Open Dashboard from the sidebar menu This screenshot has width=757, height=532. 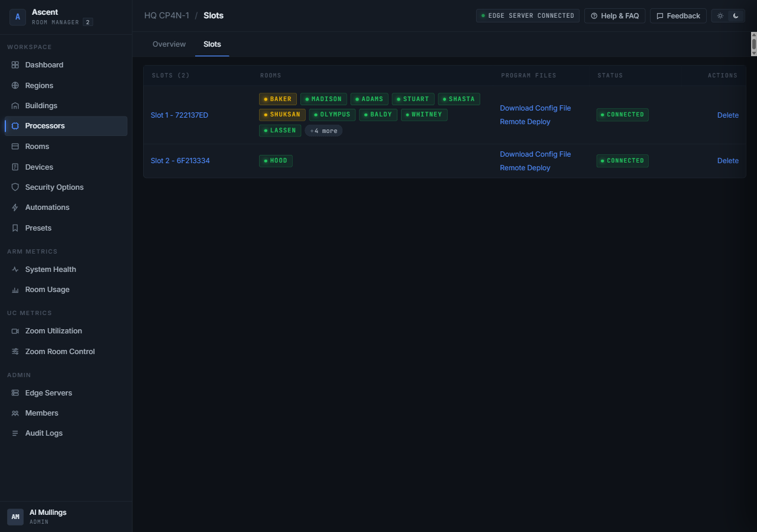tap(66, 65)
